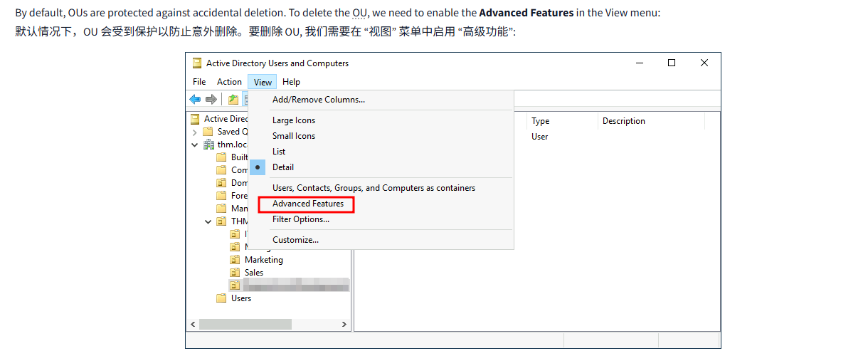Close the open View menu
This screenshot has height=356, width=868.
tap(263, 82)
